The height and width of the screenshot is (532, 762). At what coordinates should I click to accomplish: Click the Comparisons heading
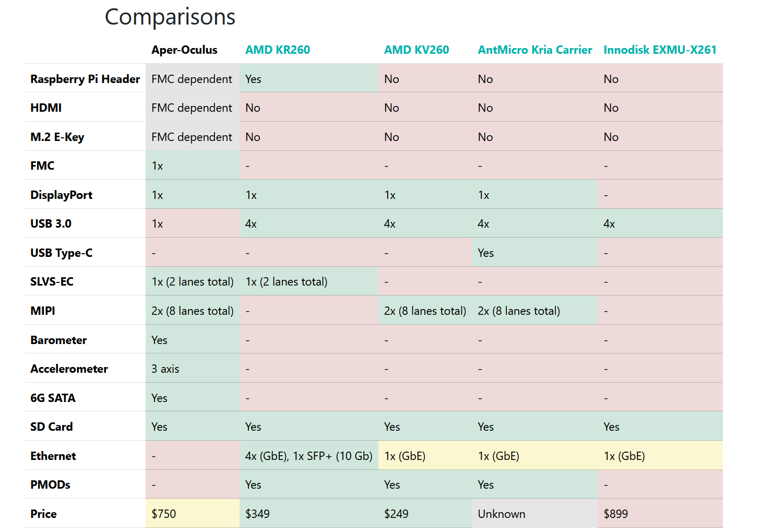[170, 17]
